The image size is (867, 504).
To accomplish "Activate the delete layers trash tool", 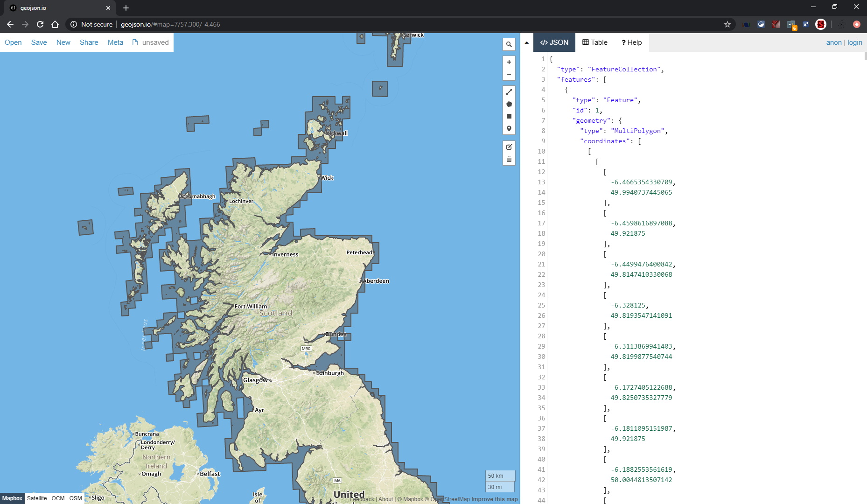I will [509, 159].
